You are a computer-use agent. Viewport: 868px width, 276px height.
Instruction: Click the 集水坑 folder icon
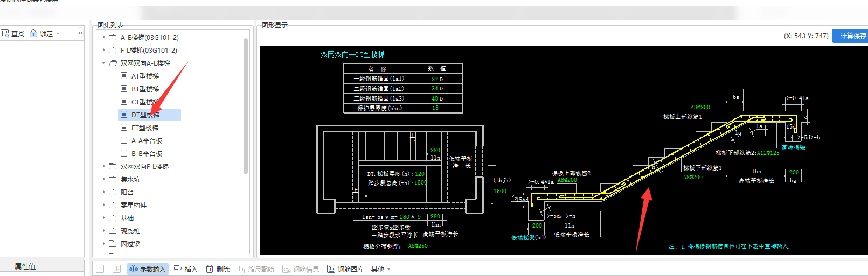(x=113, y=179)
